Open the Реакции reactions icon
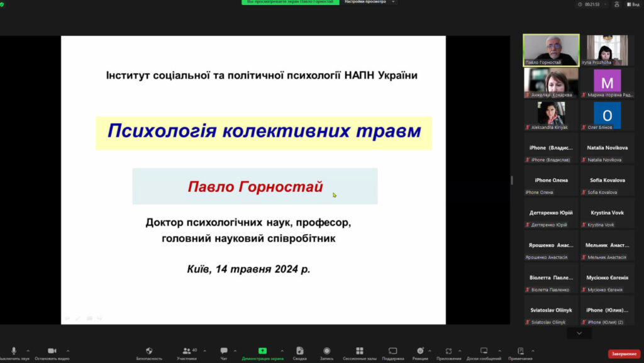The width and height of the screenshot is (644, 363). 420,351
